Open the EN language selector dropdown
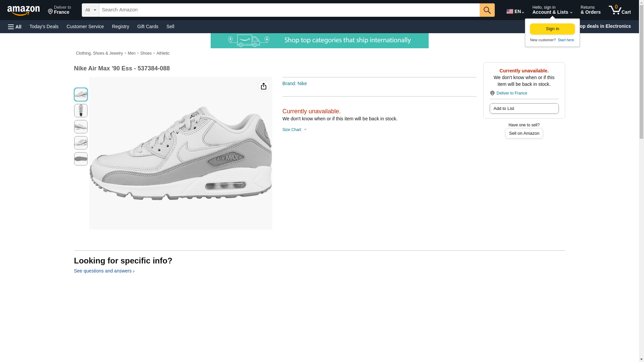Viewport: 644px width, 362px height. 515,11
